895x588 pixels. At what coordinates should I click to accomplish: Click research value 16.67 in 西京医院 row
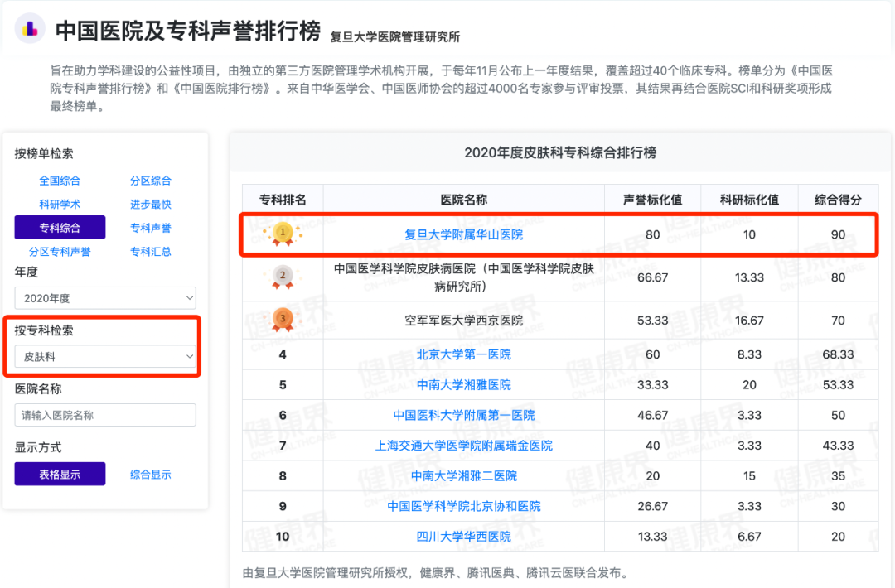749,321
